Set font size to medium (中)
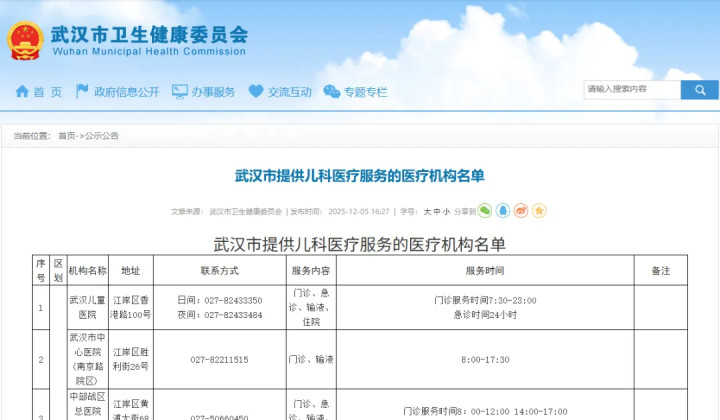Image resolution: width=720 pixels, height=420 pixels. (x=436, y=212)
